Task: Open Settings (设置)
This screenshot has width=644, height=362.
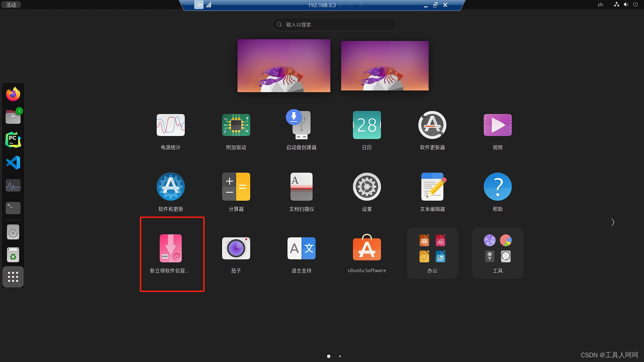Action: (367, 187)
